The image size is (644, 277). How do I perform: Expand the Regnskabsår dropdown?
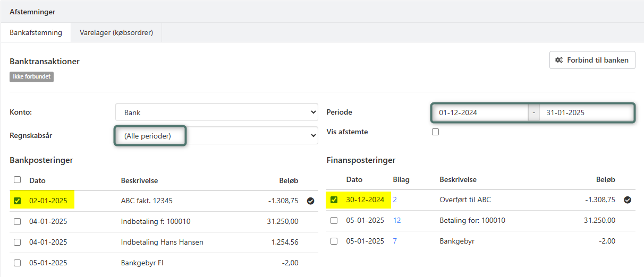tap(216, 136)
